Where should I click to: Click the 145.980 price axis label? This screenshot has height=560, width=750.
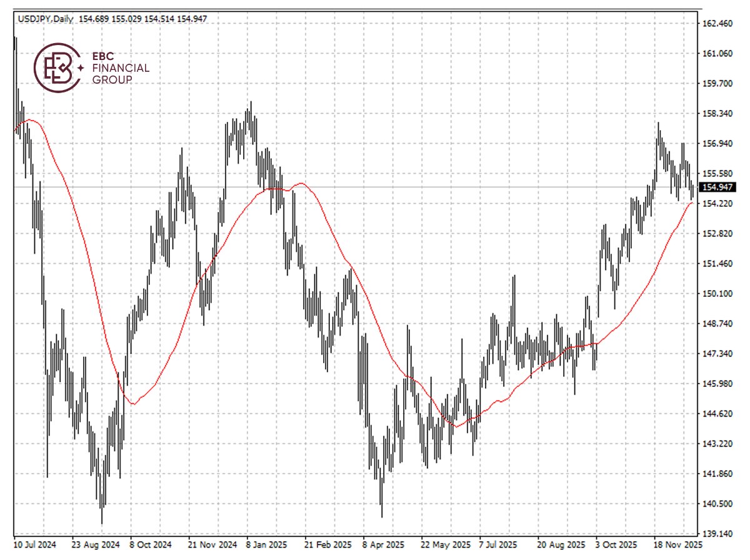717,384
